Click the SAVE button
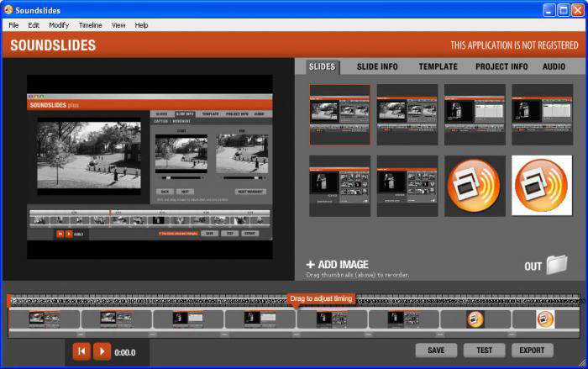 [x=436, y=351]
